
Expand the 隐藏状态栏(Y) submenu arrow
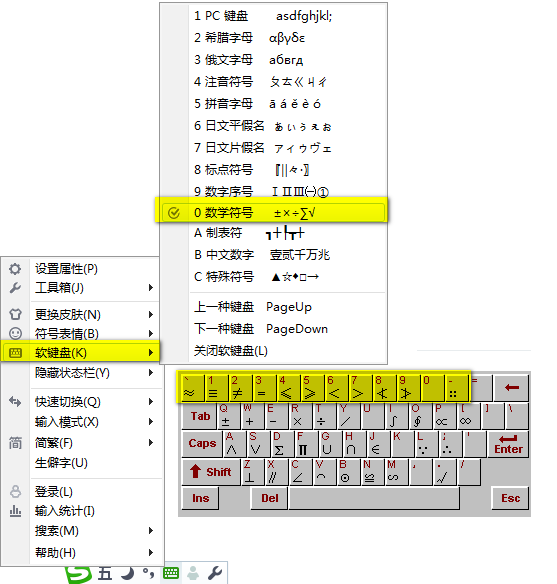point(151,372)
